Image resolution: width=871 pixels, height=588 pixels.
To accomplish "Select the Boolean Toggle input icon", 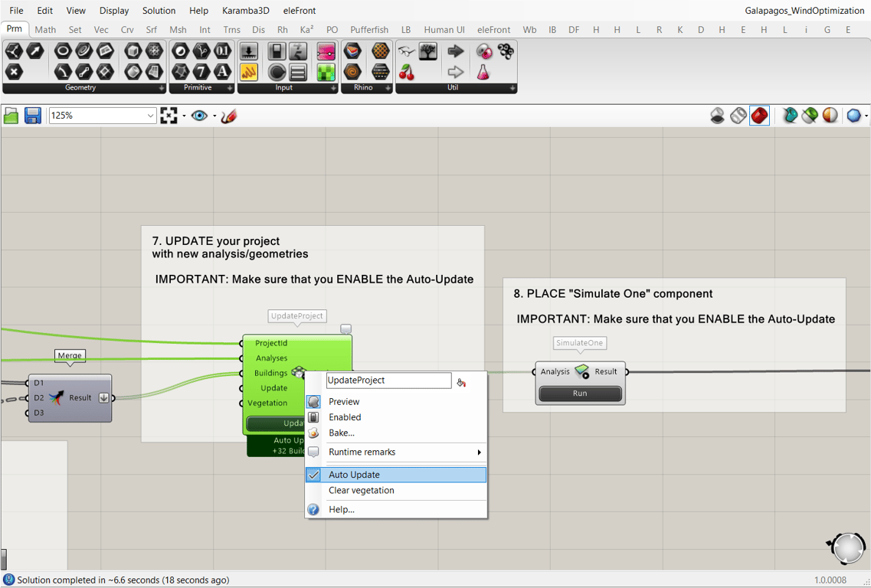I will pyautogui.click(x=277, y=51).
